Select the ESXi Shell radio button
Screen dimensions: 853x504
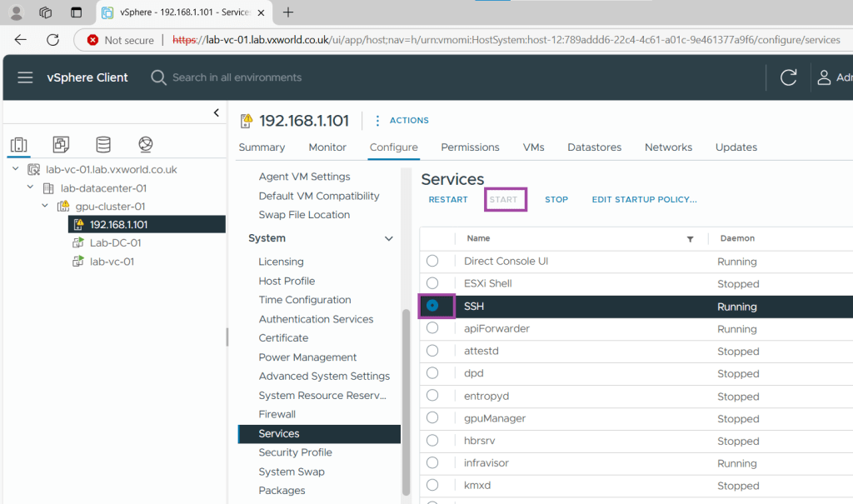point(432,283)
